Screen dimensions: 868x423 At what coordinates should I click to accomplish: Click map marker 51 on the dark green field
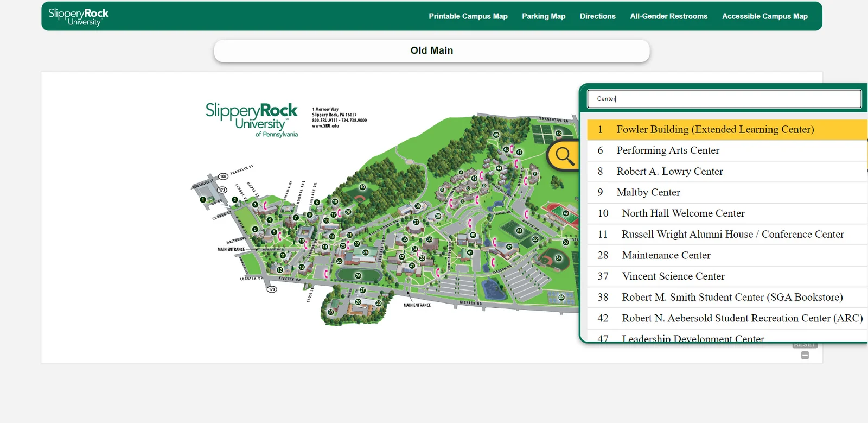(x=519, y=231)
